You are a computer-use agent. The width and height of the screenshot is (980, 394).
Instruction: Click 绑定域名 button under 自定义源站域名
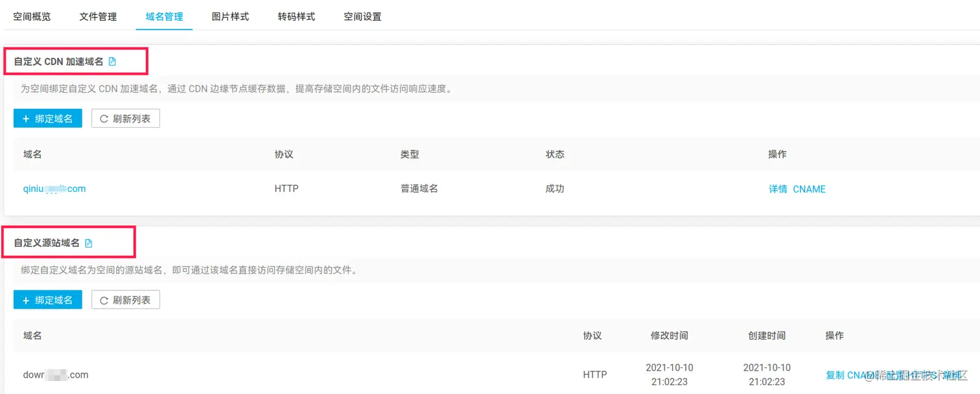coord(48,299)
